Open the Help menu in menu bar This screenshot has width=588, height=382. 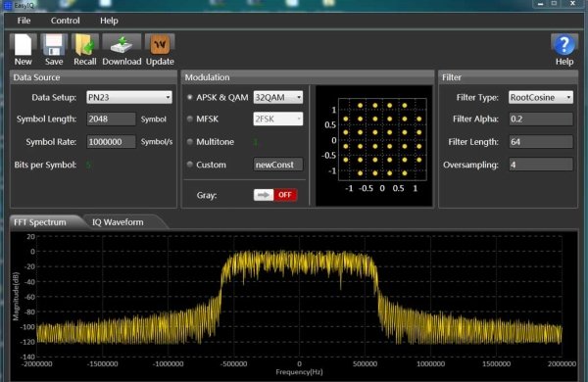point(109,21)
